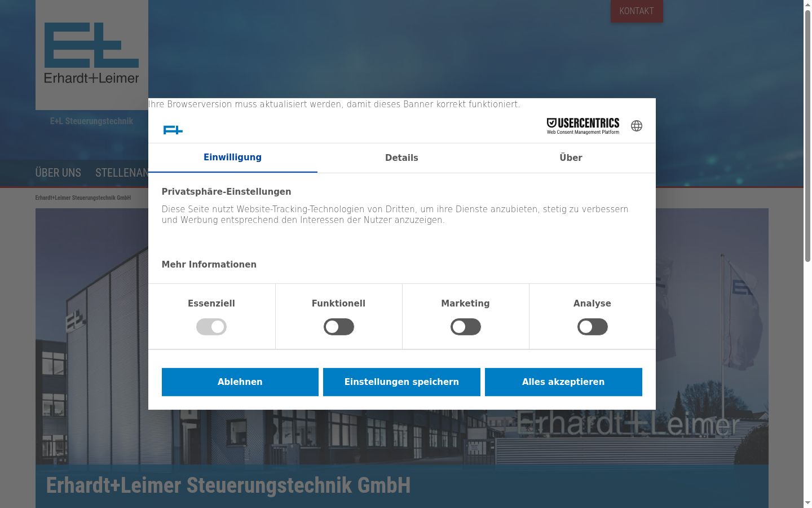Open the language selection globe icon
Screen dimensions: 812x508
click(637, 126)
